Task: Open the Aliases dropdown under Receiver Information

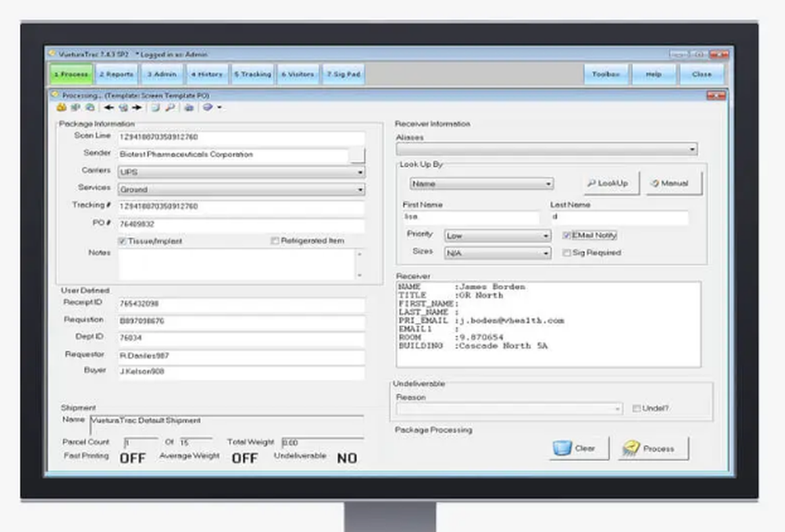Action: (x=692, y=148)
